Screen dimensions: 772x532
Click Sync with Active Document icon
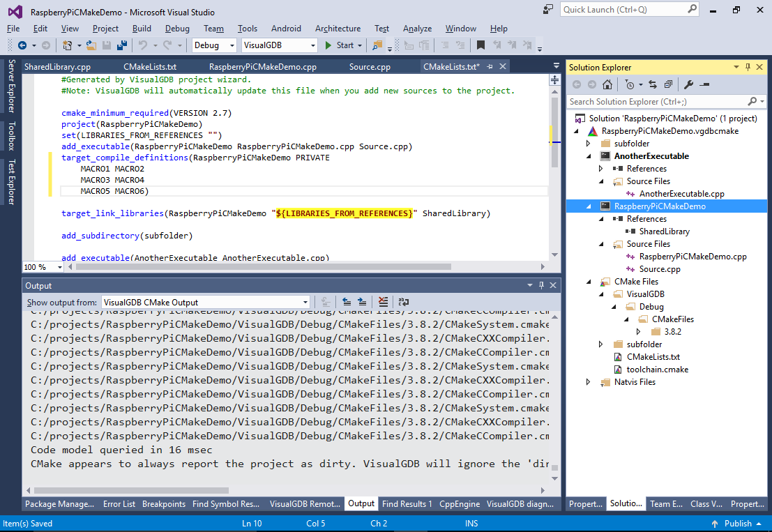(653, 84)
